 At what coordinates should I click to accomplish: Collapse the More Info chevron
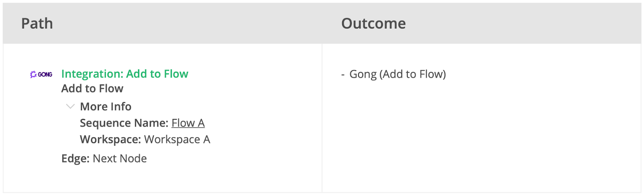click(x=70, y=106)
